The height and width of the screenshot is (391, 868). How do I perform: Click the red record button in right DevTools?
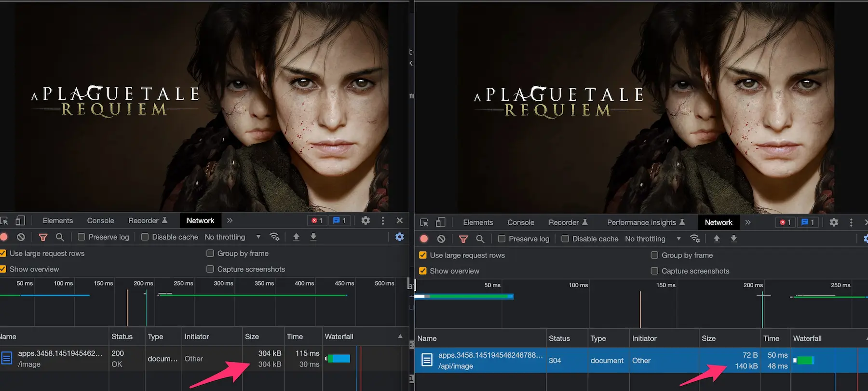coord(424,239)
